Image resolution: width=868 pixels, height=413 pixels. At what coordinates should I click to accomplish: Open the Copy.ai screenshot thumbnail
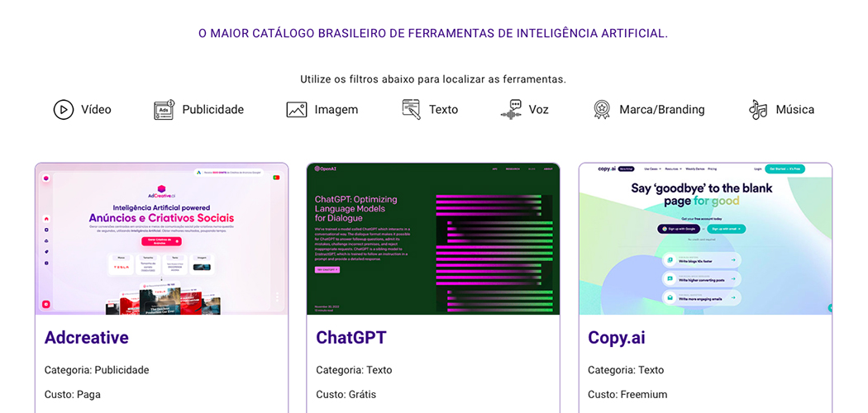[705, 239]
